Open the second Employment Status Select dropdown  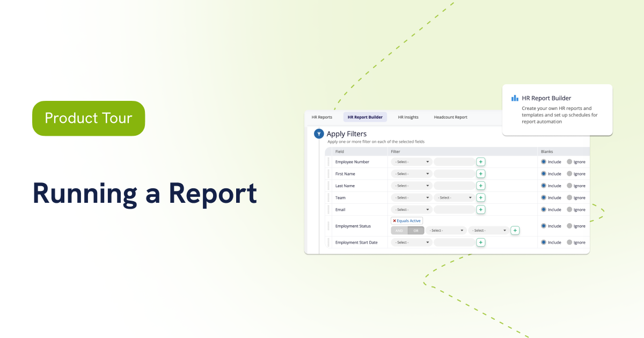489,230
